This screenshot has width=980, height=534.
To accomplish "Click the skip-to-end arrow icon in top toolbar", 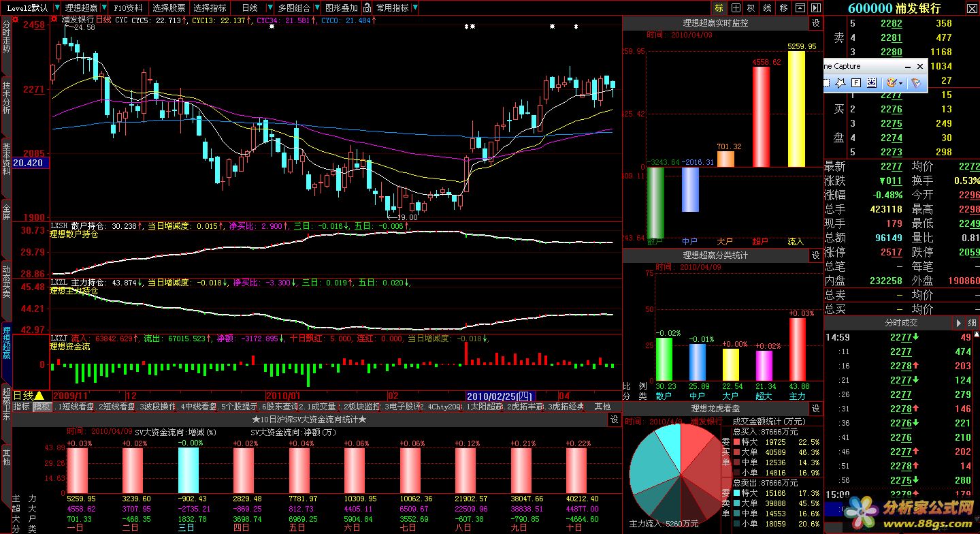I will [815, 8].
